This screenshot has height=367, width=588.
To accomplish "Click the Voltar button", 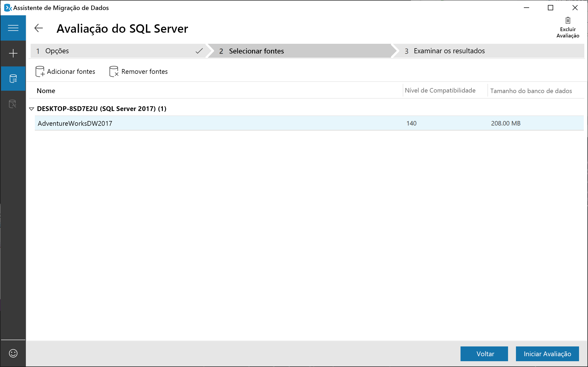I will pos(485,354).
